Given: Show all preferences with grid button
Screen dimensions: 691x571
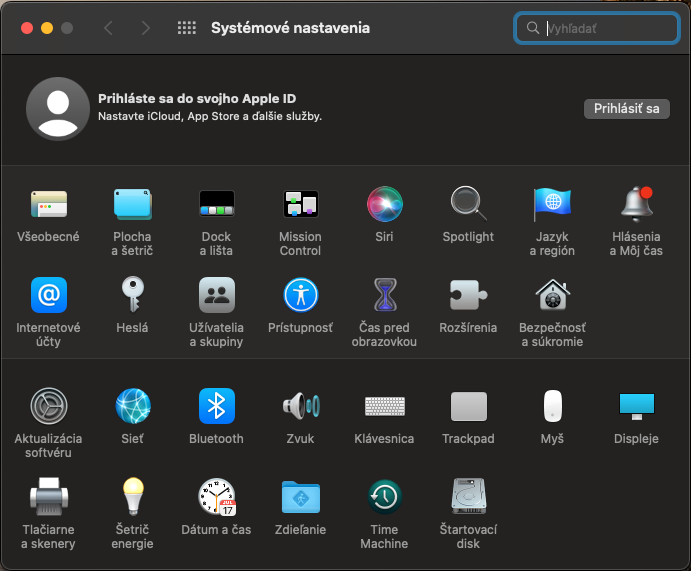Looking at the screenshot, I should click(x=186, y=28).
